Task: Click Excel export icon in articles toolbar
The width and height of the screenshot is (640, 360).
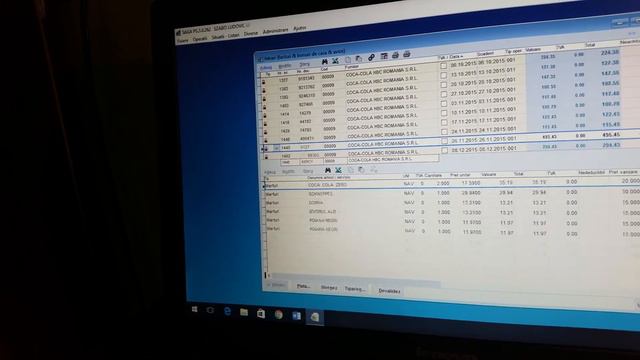Action: click(x=338, y=170)
